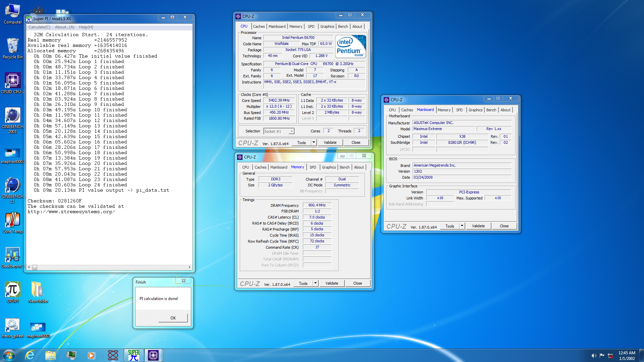
Task: Click the Maximus Extreme model field
Action: [x=444, y=129]
